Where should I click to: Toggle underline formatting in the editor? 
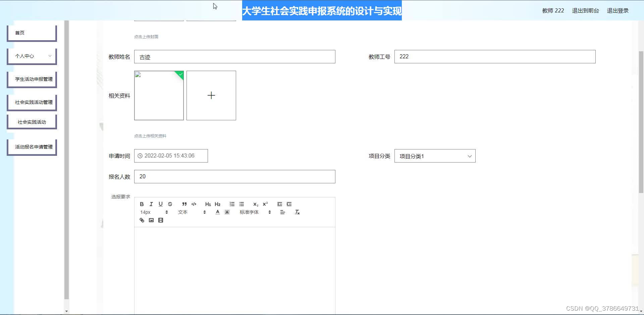(161, 204)
